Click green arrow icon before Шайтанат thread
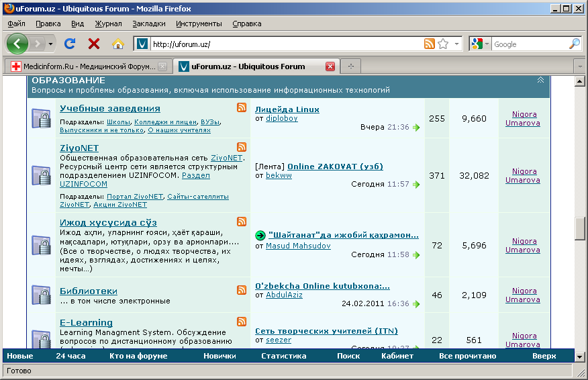 pyautogui.click(x=260, y=236)
